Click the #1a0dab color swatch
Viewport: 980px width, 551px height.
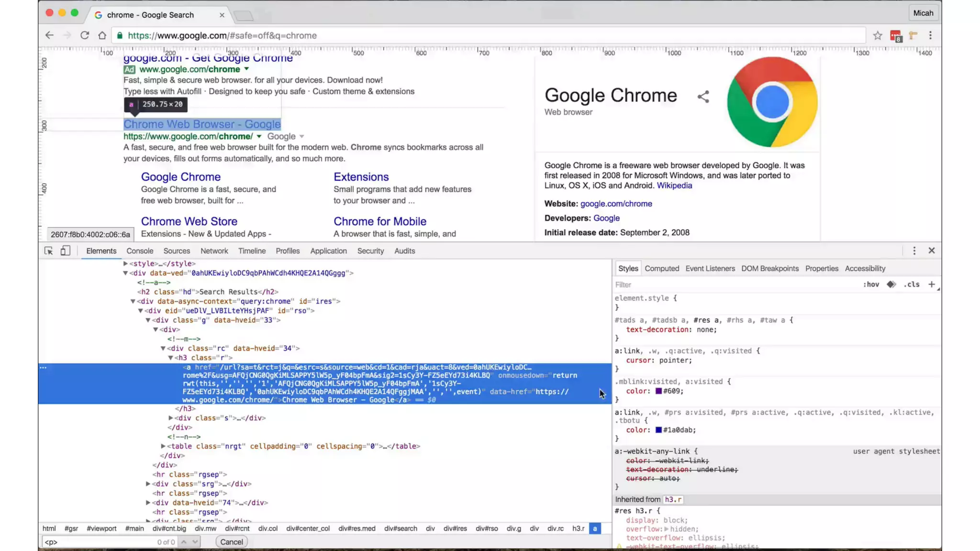pyautogui.click(x=658, y=430)
